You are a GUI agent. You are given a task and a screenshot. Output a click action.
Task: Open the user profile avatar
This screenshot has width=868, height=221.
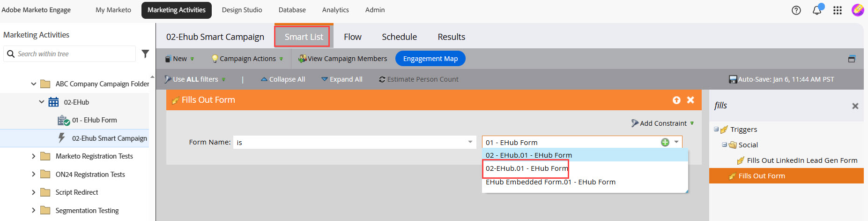858,10
